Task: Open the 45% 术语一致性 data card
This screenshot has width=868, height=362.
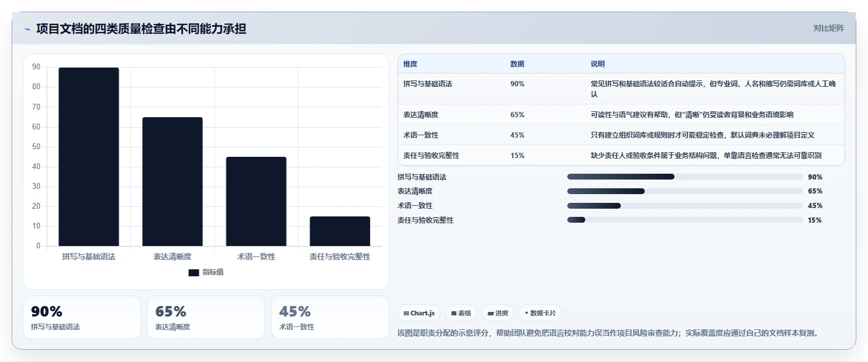Action: [x=330, y=317]
